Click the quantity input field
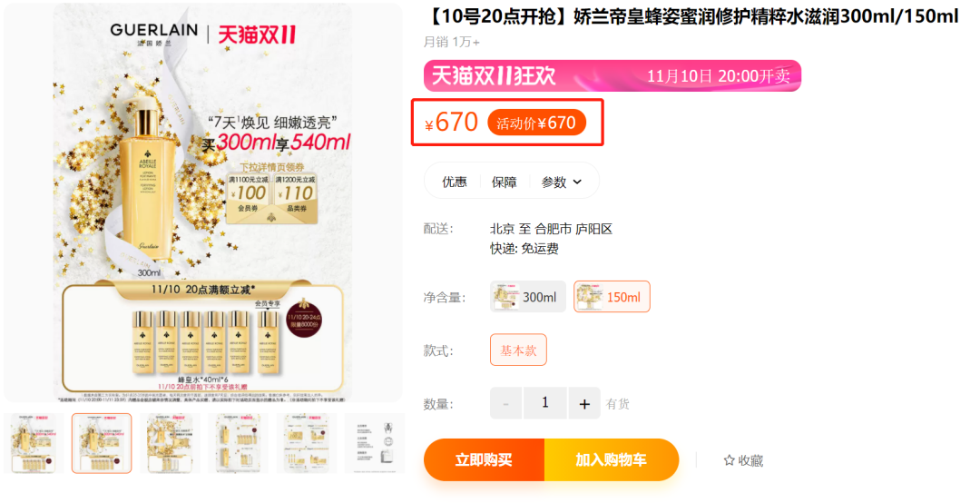The image size is (980, 503). click(545, 403)
